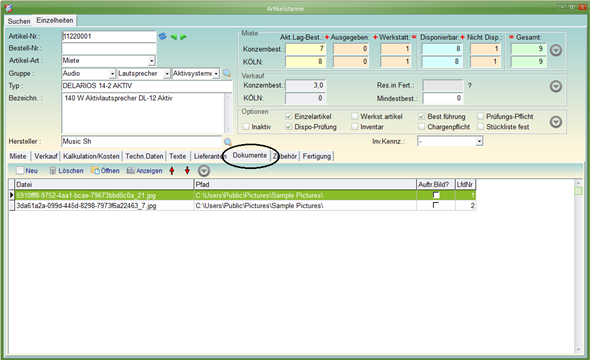Open Hersteller search magnifier icon
The width and height of the screenshot is (590, 360).
228,142
